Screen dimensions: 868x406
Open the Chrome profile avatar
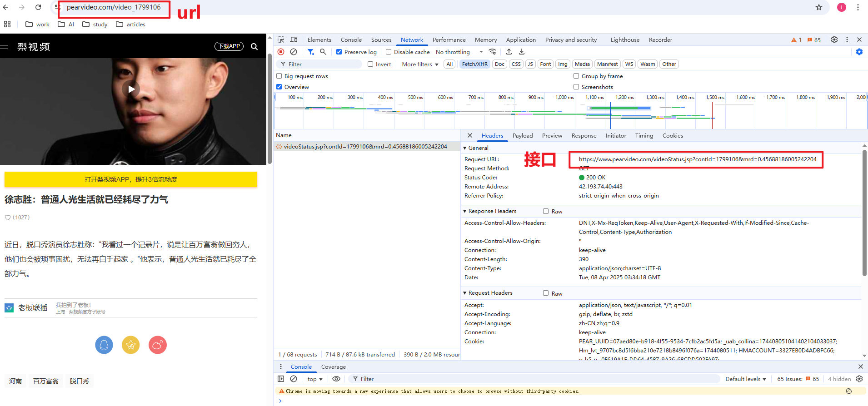(842, 7)
